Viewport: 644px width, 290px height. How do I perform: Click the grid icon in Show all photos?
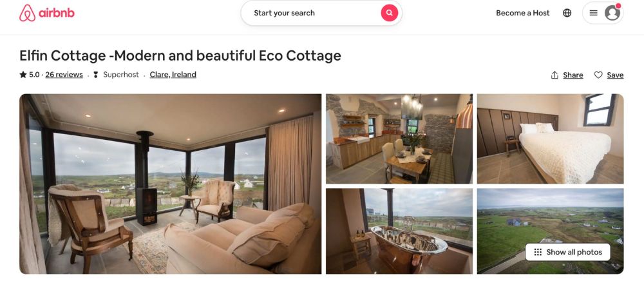pyautogui.click(x=538, y=252)
